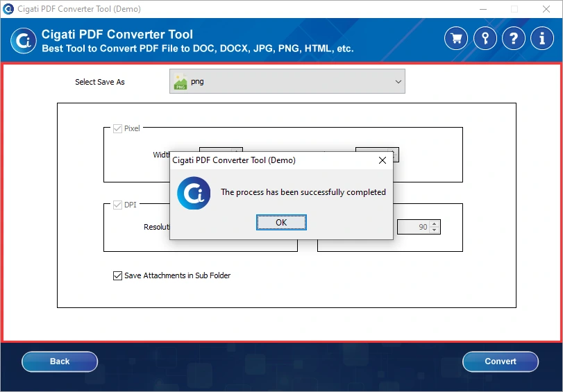This screenshot has width=563, height=392.
Task: Open the question mark help icon
Action: point(514,37)
